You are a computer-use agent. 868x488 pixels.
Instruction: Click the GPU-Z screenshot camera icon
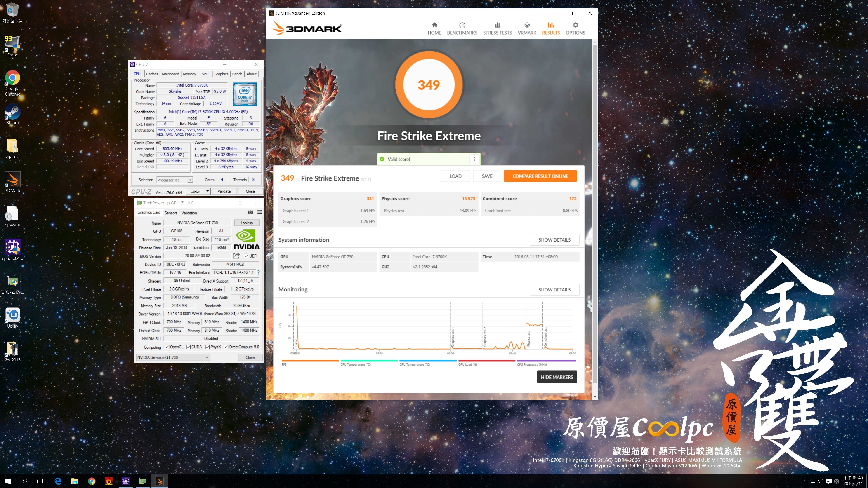pyautogui.click(x=250, y=212)
